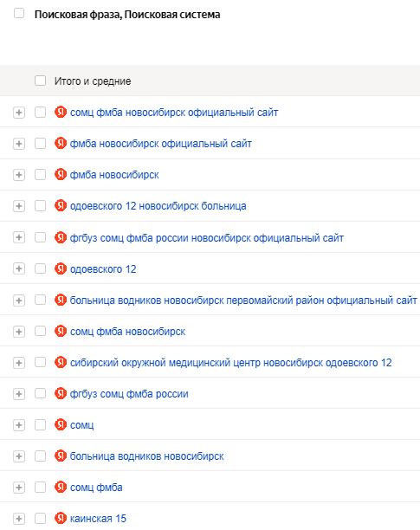Image resolution: width=420 pixels, height=530 pixels.
Task: Open the 'каинская 15' phrase link
Action: click(x=98, y=519)
